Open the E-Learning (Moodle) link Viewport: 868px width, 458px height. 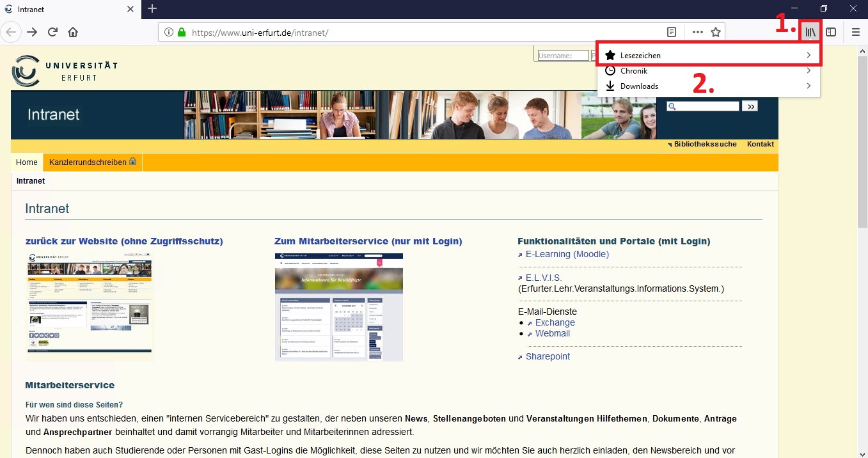pyautogui.click(x=567, y=254)
